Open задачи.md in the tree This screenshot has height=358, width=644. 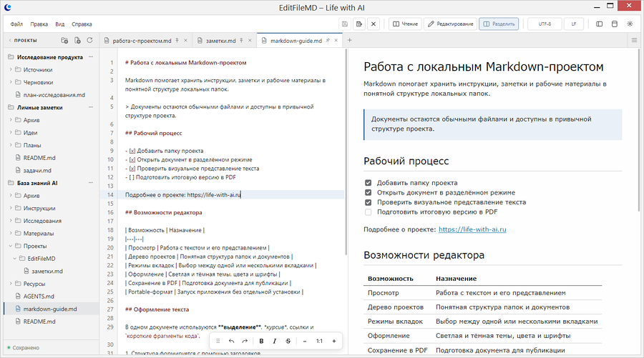tap(37, 171)
